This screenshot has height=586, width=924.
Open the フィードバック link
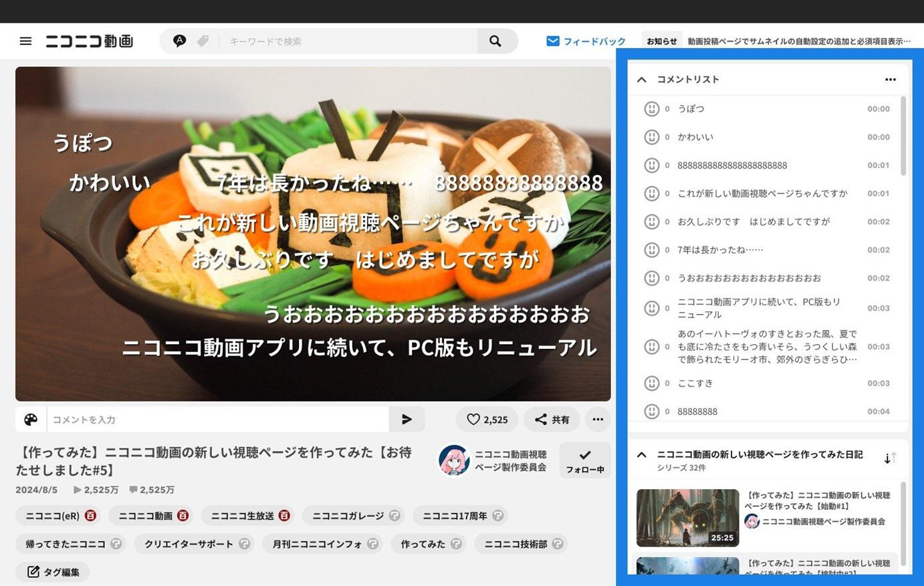tap(586, 41)
